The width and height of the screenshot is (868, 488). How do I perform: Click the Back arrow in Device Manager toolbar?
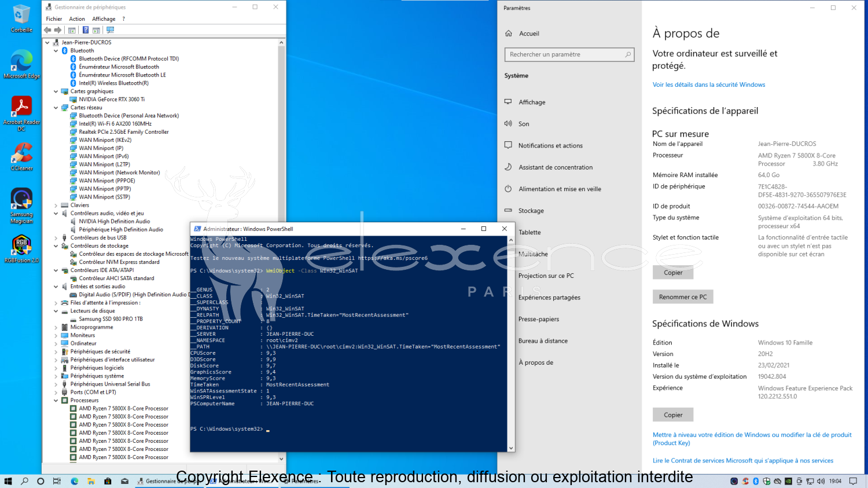point(47,30)
